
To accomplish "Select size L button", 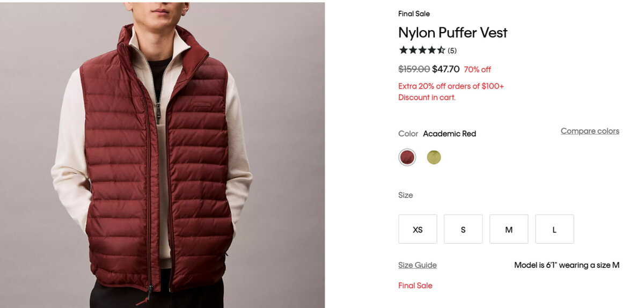I will pyautogui.click(x=554, y=229).
